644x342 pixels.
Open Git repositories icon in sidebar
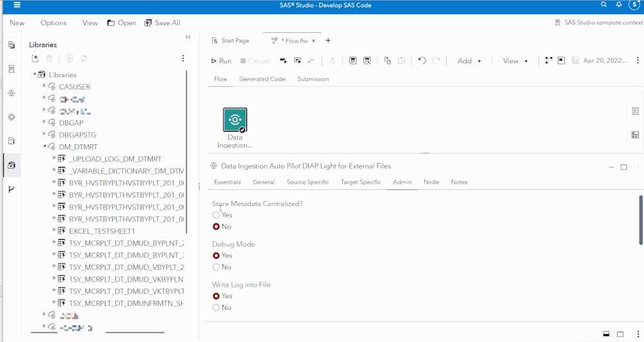[x=12, y=189]
